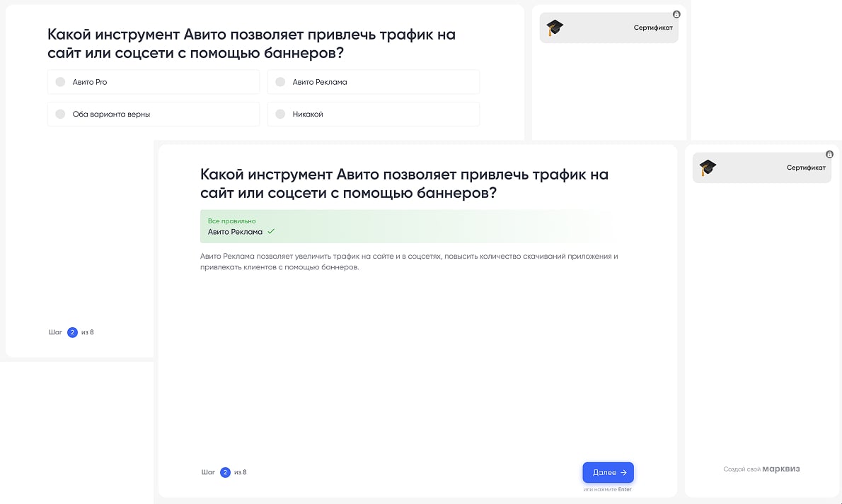This screenshot has width=842, height=504.
Task: Click lock icon on front window certificate
Action: coord(829,154)
